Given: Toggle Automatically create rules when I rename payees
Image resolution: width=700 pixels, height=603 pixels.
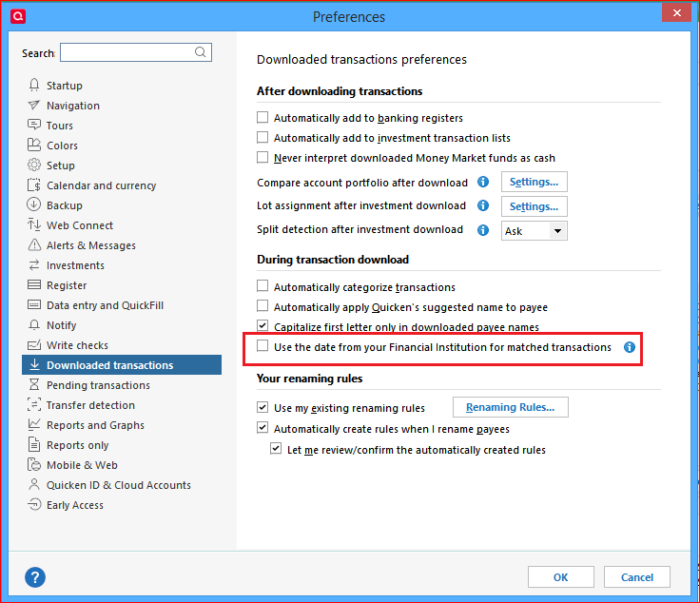Looking at the screenshot, I should coord(262,428).
